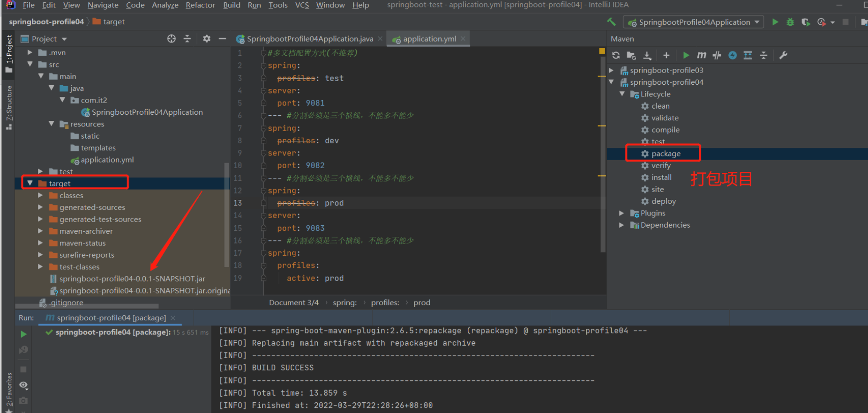
Task: Hide the Project tool window
Action: coord(223,39)
